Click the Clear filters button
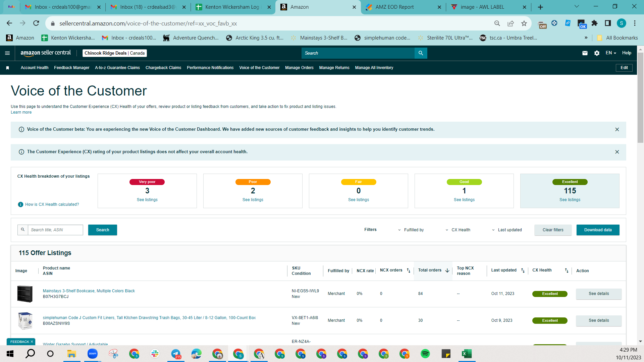Image resolution: width=644 pixels, height=362 pixels. coord(553,230)
